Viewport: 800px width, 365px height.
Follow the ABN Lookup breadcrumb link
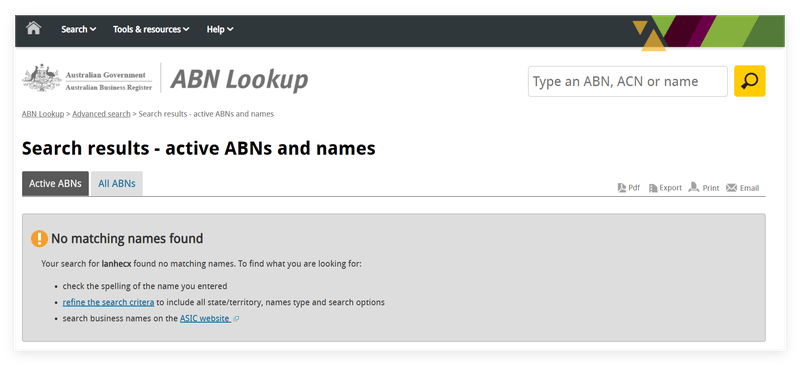pyautogui.click(x=43, y=114)
